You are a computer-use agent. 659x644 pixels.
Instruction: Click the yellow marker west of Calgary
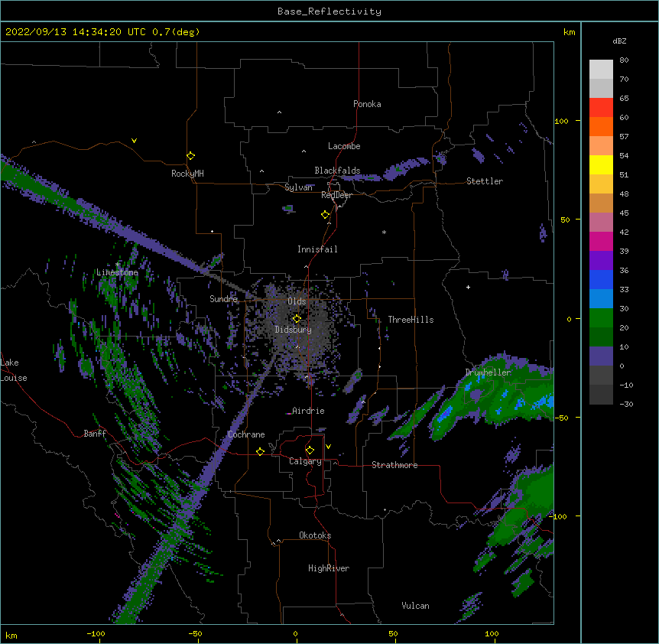click(x=260, y=451)
